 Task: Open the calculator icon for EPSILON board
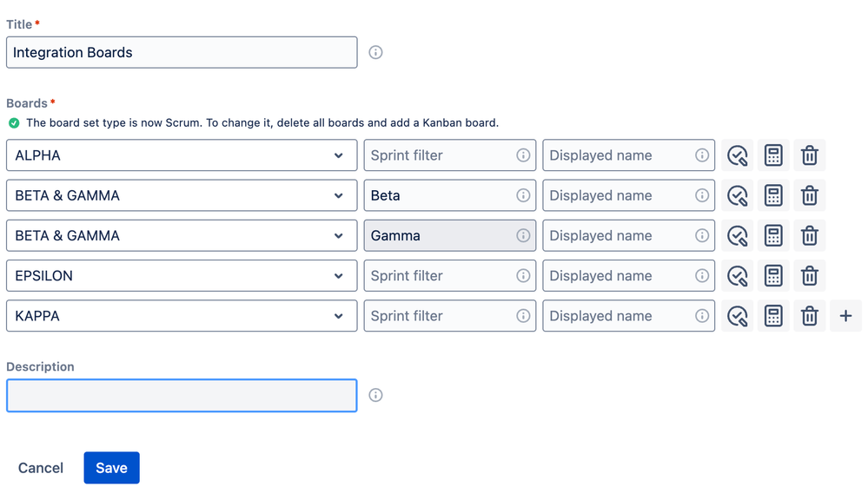click(773, 276)
